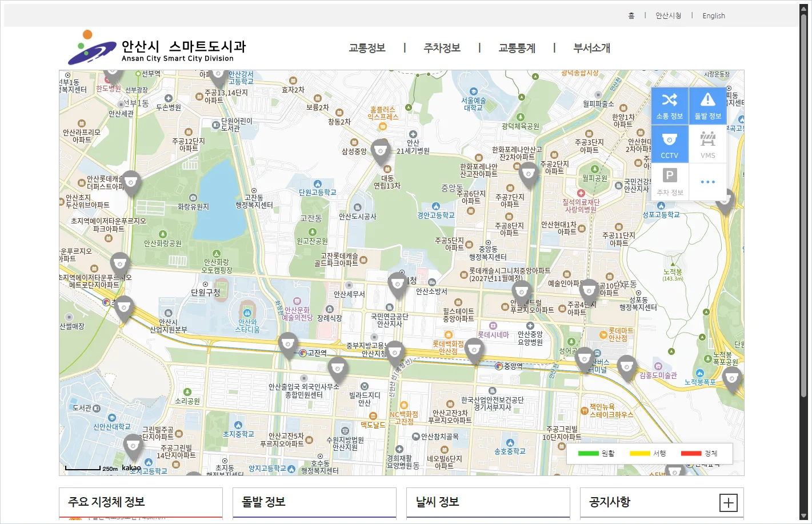Open CCTV marker at 안산롯데캐슬 더퍼스트
Screen dimensions: 812x524
click(131, 184)
